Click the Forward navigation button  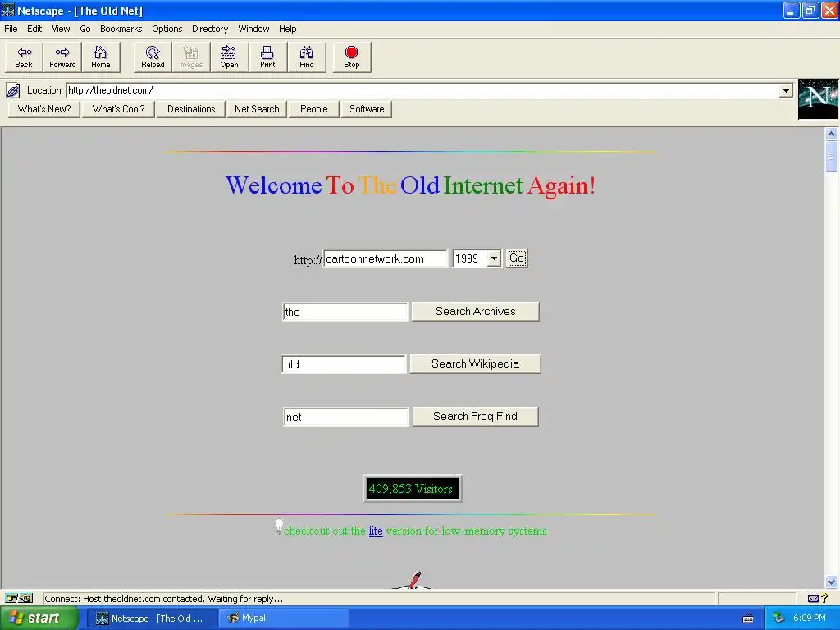pyautogui.click(x=62, y=57)
